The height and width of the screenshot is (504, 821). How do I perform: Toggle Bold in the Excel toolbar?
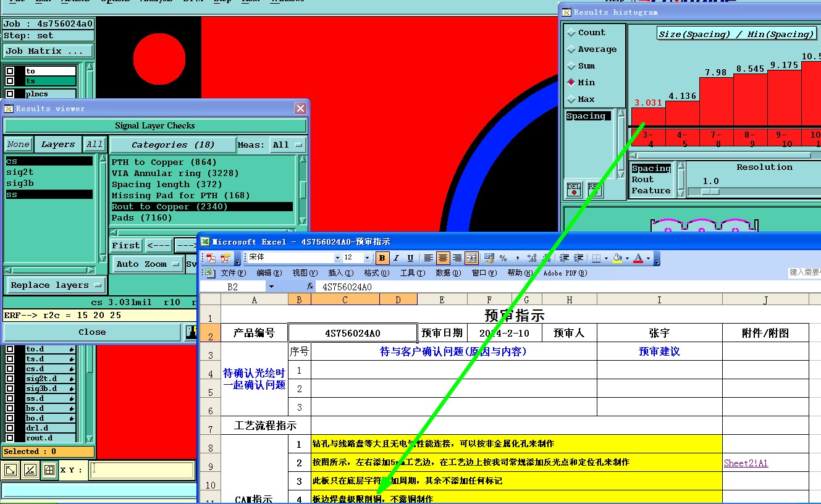click(382, 258)
